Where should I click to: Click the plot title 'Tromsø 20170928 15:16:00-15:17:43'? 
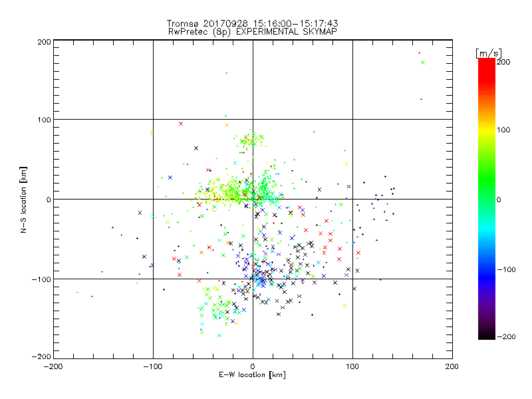point(252,23)
